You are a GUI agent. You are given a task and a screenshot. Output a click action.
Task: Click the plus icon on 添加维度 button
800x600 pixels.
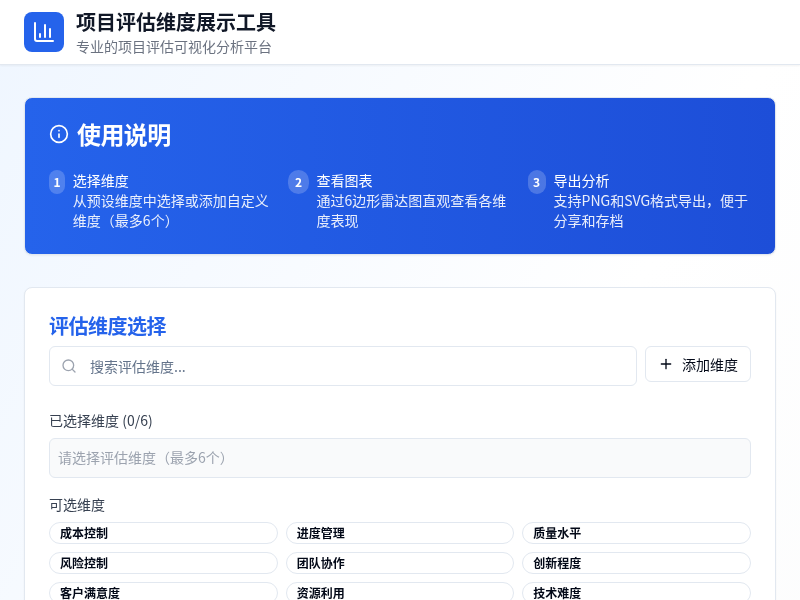tap(666, 364)
